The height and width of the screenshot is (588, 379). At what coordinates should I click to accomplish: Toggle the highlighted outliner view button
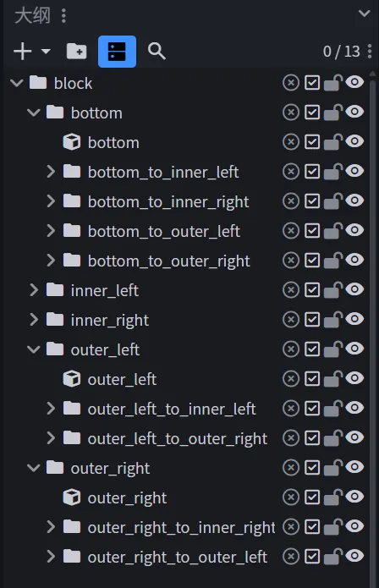pyautogui.click(x=117, y=52)
